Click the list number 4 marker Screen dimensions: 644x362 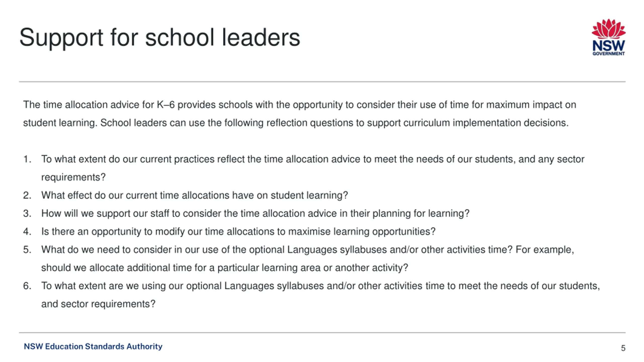27,232
